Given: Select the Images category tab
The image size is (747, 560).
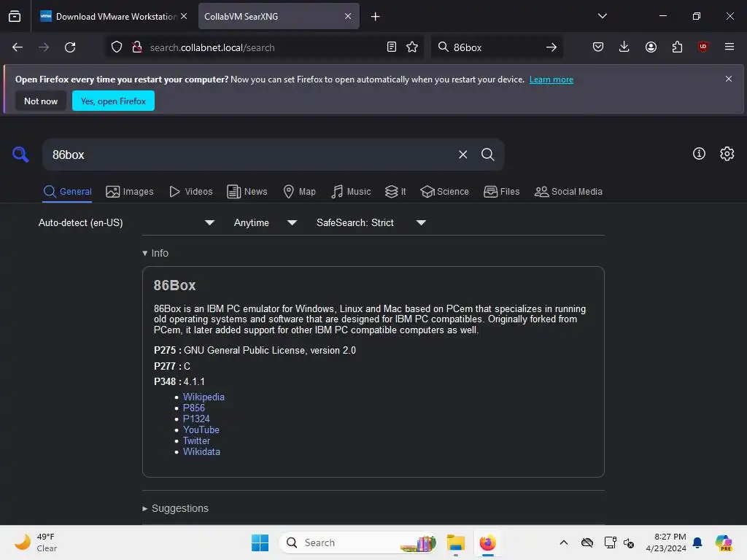Looking at the screenshot, I should [x=130, y=192].
